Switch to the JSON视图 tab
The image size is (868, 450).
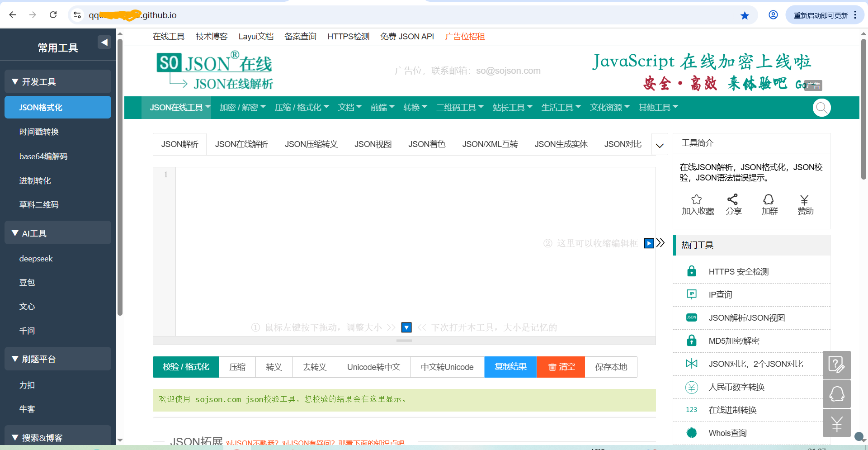coord(373,144)
